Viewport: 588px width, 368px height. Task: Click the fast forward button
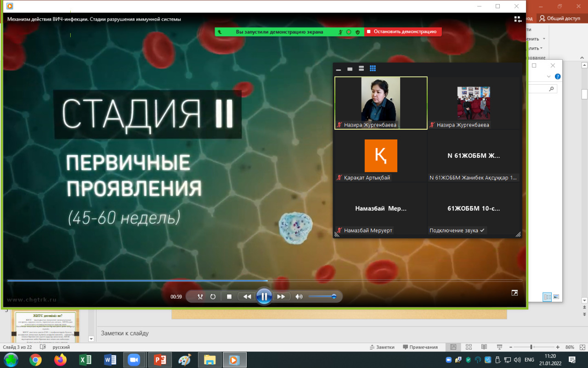(281, 297)
